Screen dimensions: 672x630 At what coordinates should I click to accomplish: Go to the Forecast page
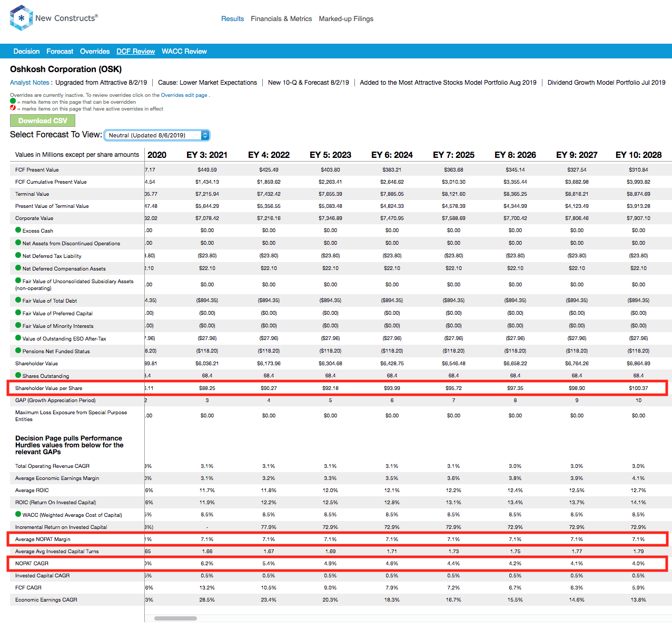pyautogui.click(x=60, y=51)
